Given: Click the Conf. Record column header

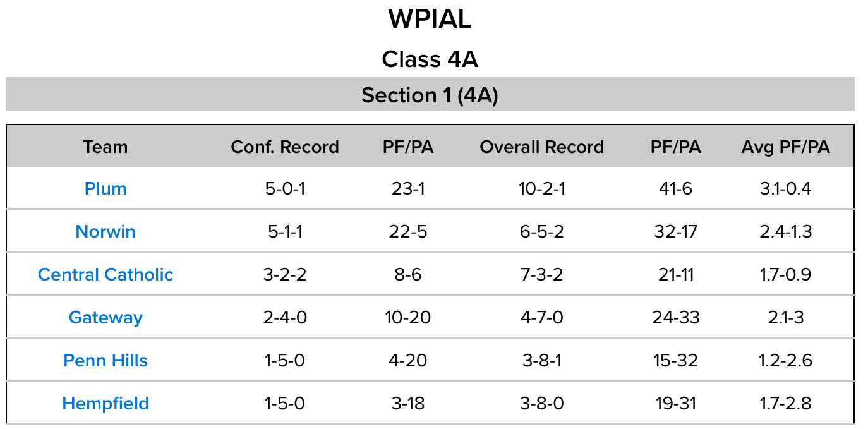Looking at the screenshot, I should pos(285,147).
